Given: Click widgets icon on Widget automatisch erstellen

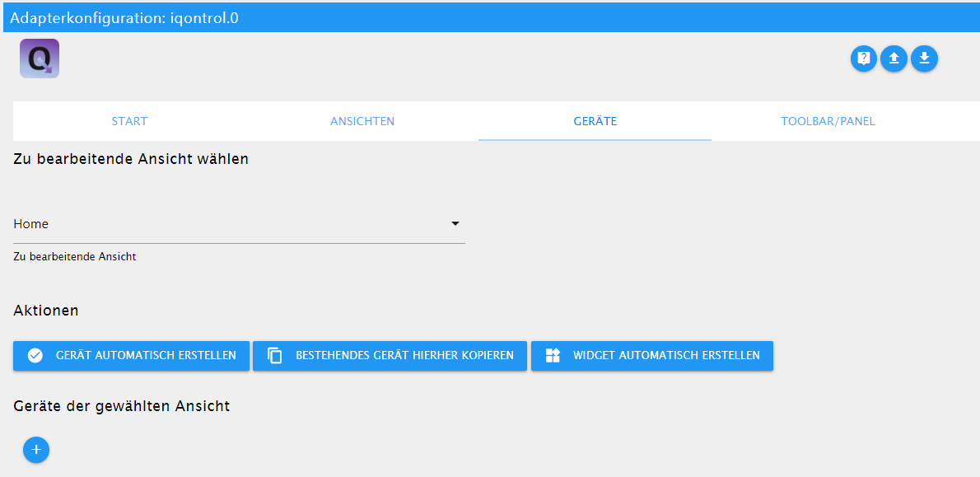Looking at the screenshot, I should click(553, 356).
